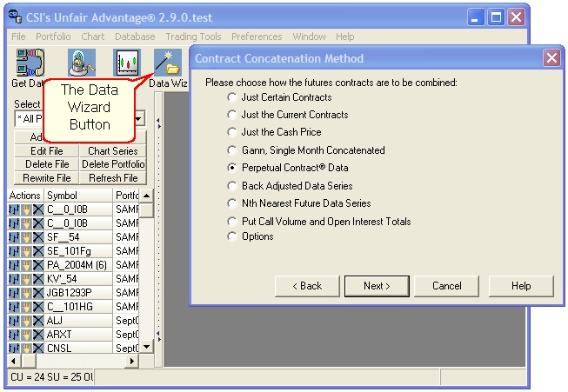Click the chart icon in KV'_54 row
The width and height of the screenshot is (568, 392).
[x=14, y=279]
